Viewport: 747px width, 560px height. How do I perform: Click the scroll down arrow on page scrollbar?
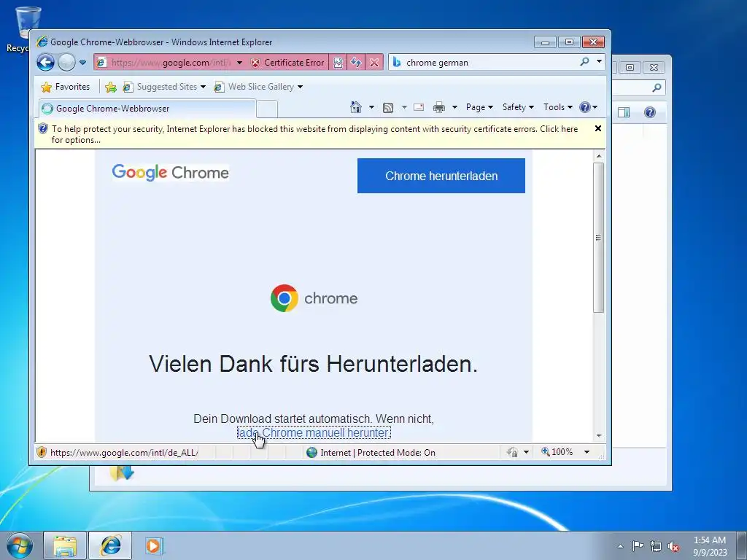coord(599,436)
